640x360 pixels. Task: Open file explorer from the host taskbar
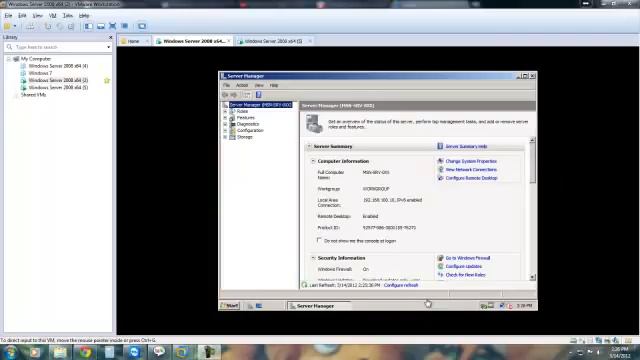tap(60, 352)
